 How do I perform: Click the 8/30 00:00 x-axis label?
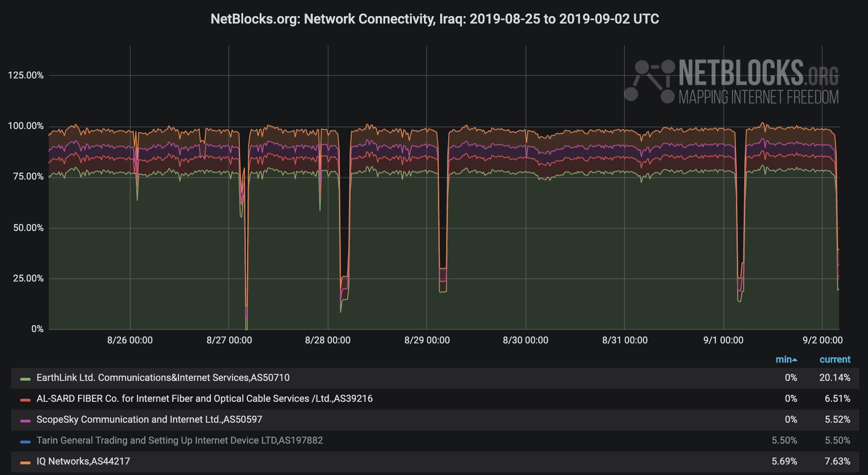526,340
